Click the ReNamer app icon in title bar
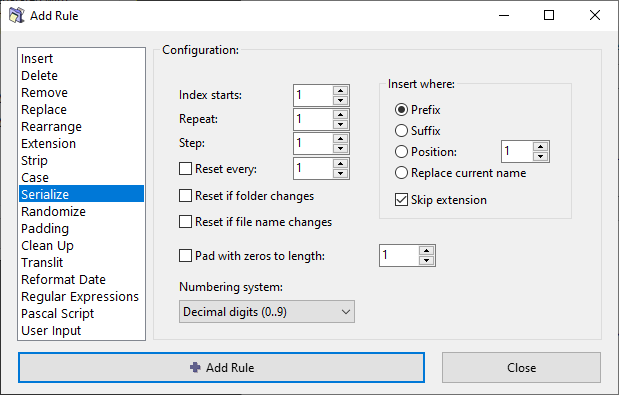This screenshot has width=619, height=395. point(16,15)
